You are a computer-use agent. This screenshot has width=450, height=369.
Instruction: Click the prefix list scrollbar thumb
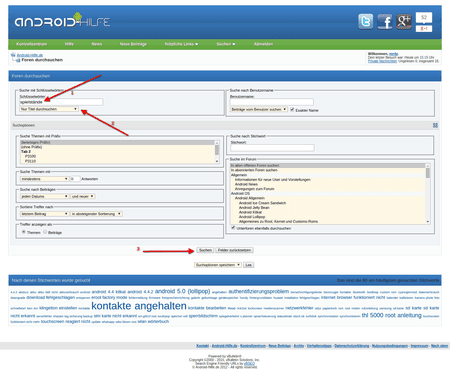tap(217, 150)
